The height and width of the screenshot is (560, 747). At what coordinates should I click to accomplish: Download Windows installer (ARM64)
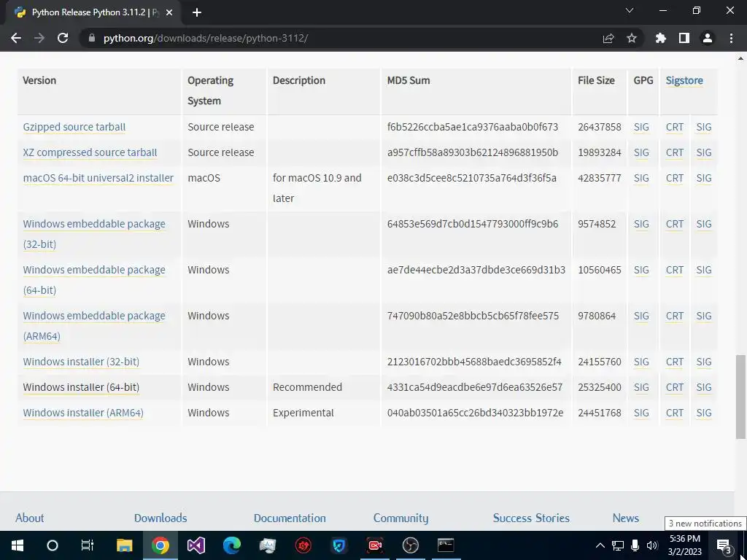83,413
